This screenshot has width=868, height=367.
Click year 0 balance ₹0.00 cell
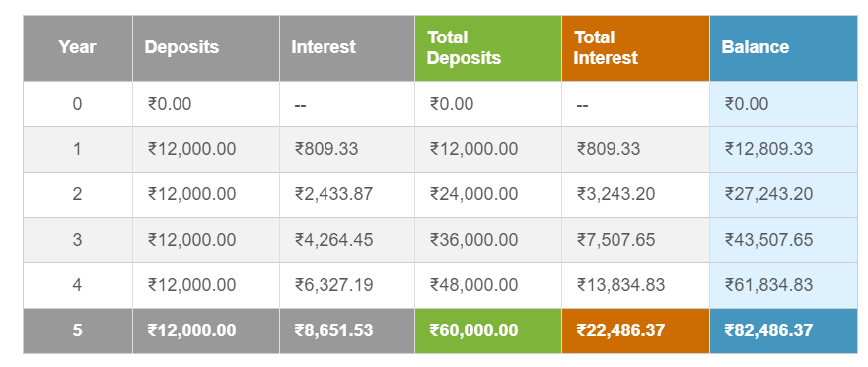tap(783, 104)
